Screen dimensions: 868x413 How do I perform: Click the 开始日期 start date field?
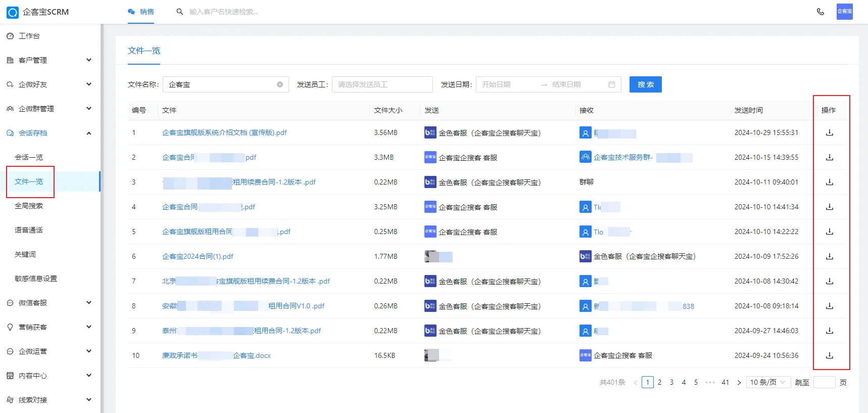[x=508, y=84]
